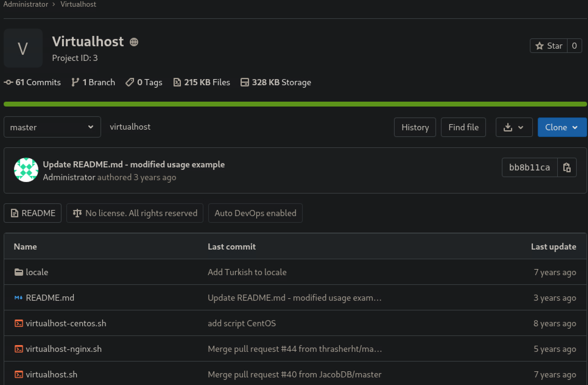588x385 pixels.
Task: Click the star count showing 0
Action: click(574, 46)
